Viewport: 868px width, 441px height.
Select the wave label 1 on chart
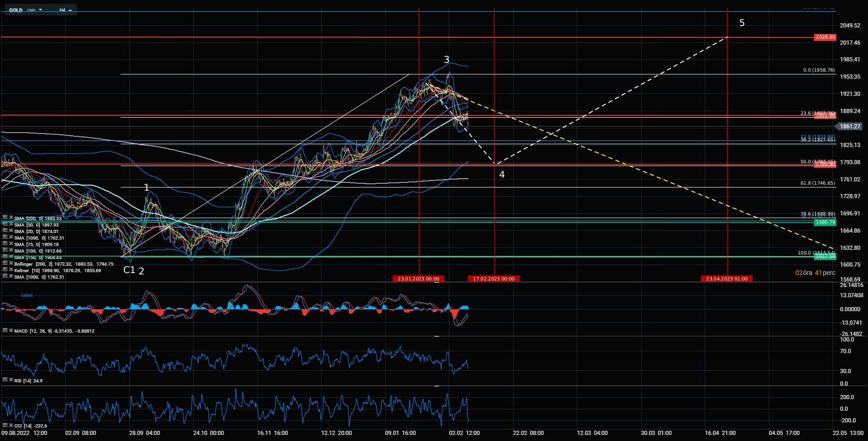point(147,187)
